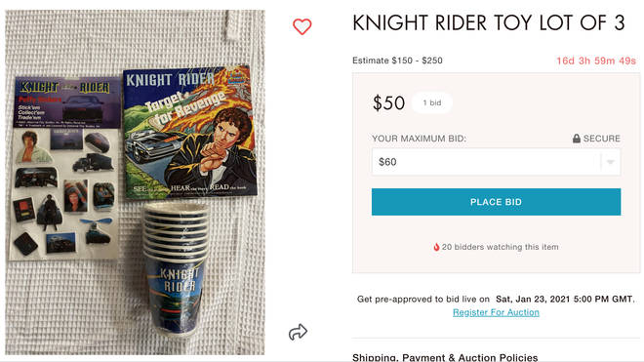The image size is (644, 362).
Task: Click the Estimate $150 - $250 text
Action: 397,60
